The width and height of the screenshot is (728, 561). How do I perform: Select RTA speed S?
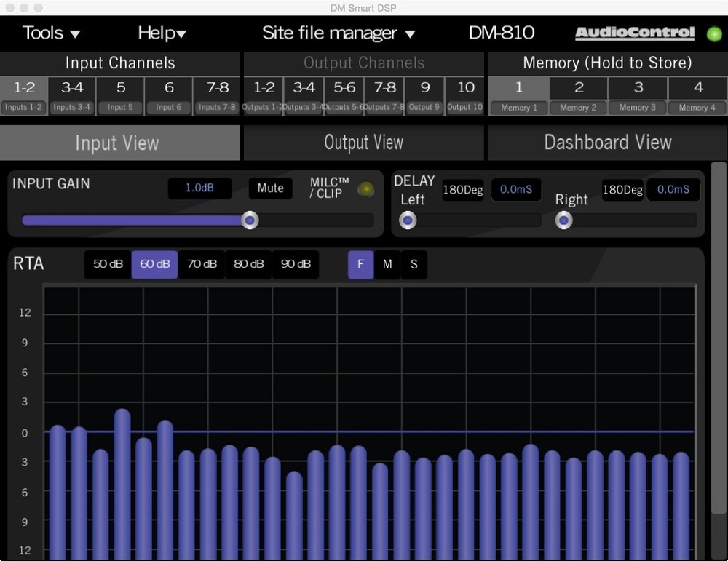[x=414, y=264]
